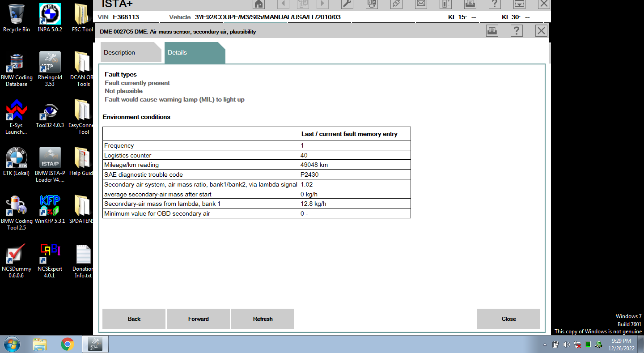This screenshot has height=353, width=644.
Task: Click the Close button at bottom right
Action: 508,319
